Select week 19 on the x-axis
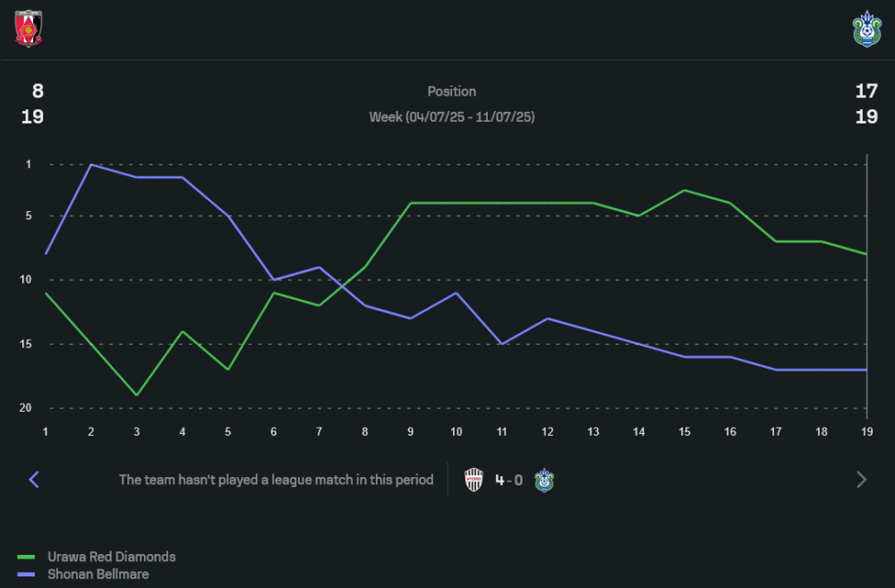The height and width of the screenshot is (588, 895). click(x=866, y=430)
